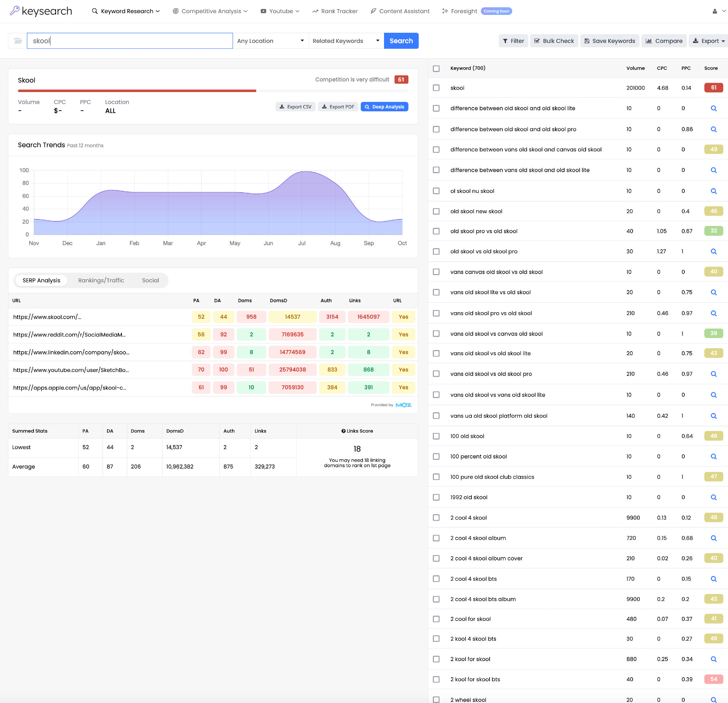Switch to the Rankings/Traffic tab

pyautogui.click(x=101, y=281)
